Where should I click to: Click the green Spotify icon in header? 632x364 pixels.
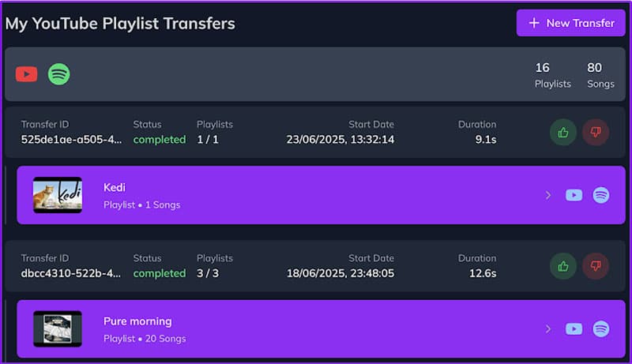pyautogui.click(x=59, y=74)
